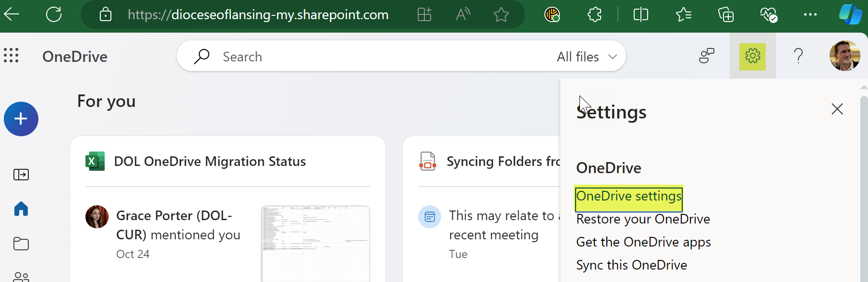Close the Settings panel
This screenshot has height=282, width=868.
[x=837, y=109]
